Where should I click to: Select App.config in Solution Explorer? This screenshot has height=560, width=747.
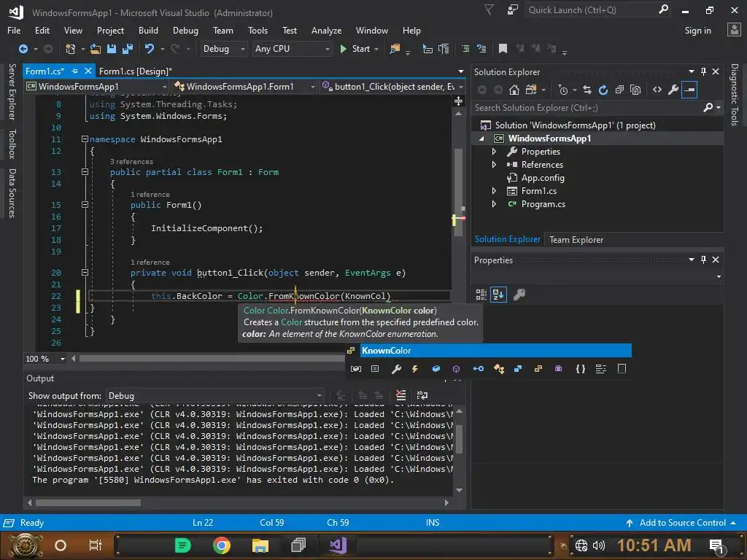pyautogui.click(x=543, y=178)
